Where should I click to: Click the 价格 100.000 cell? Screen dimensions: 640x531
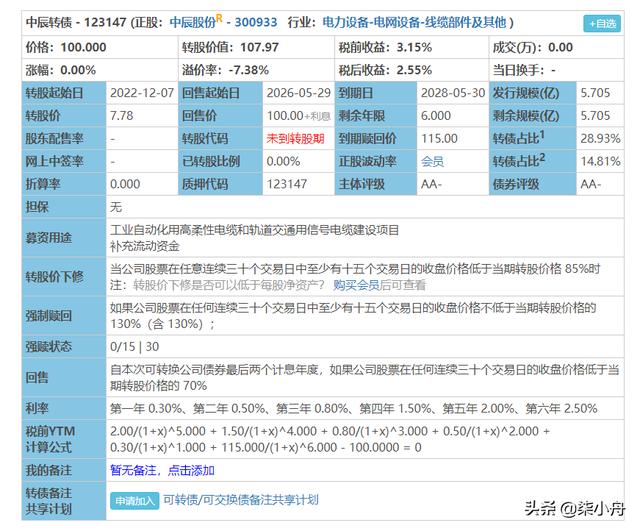(x=100, y=47)
